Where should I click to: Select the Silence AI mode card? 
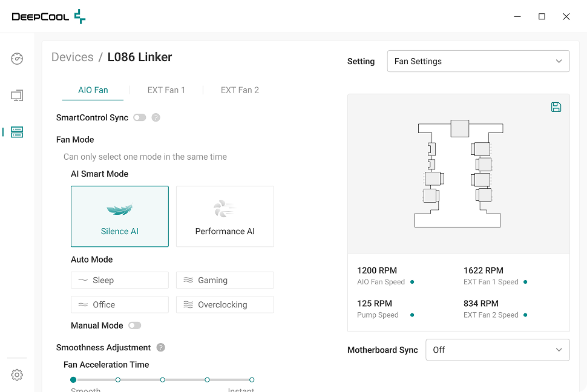[x=120, y=217]
